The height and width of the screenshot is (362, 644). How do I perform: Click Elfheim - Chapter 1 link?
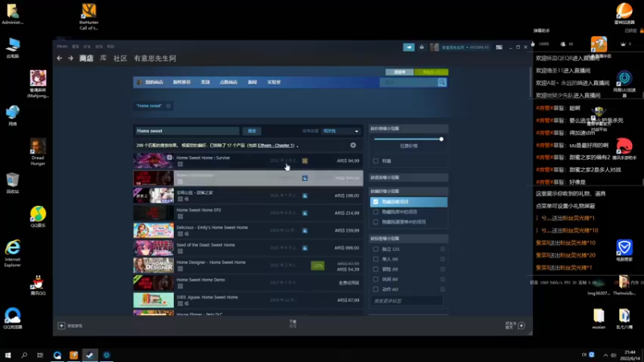point(276,146)
